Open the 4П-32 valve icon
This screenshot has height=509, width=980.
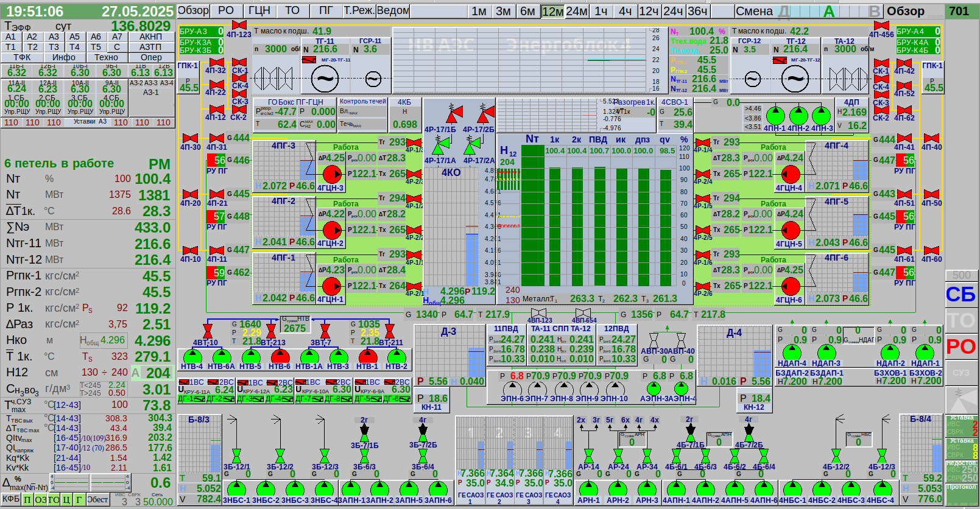click(216, 62)
